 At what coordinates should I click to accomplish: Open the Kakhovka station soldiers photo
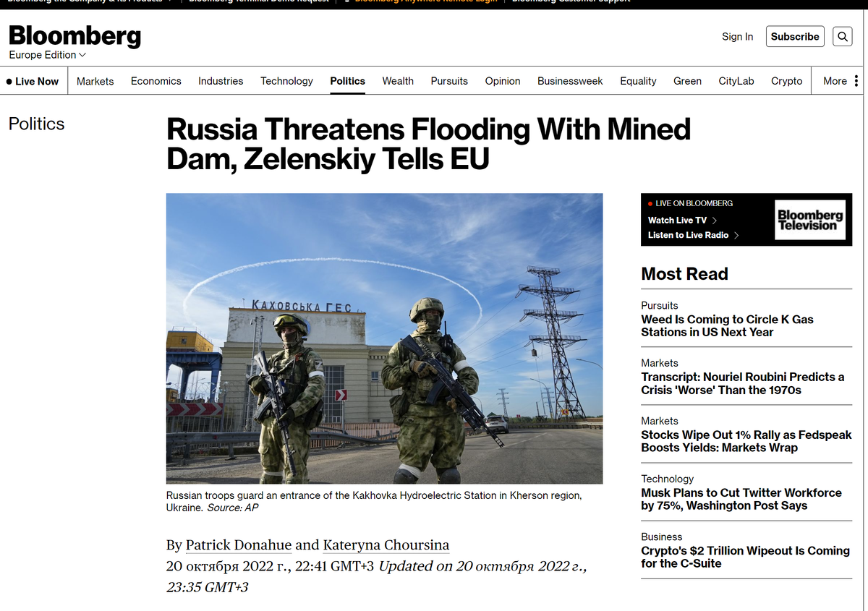384,338
